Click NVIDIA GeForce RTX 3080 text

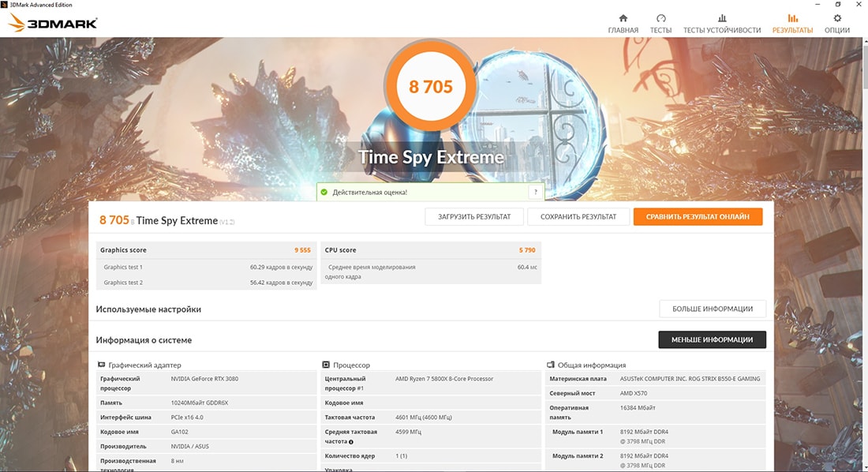pyautogui.click(x=204, y=379)
